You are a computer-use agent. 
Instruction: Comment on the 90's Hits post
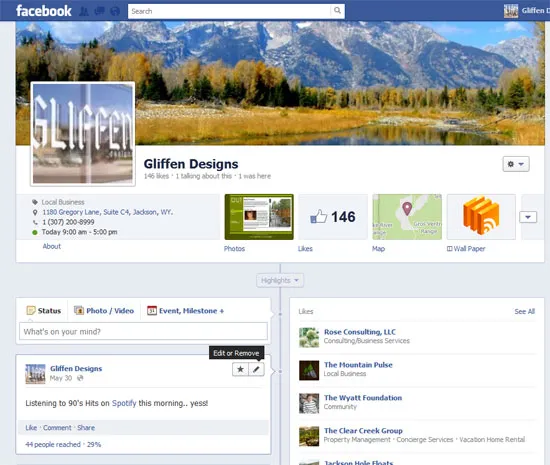point(57,427)
